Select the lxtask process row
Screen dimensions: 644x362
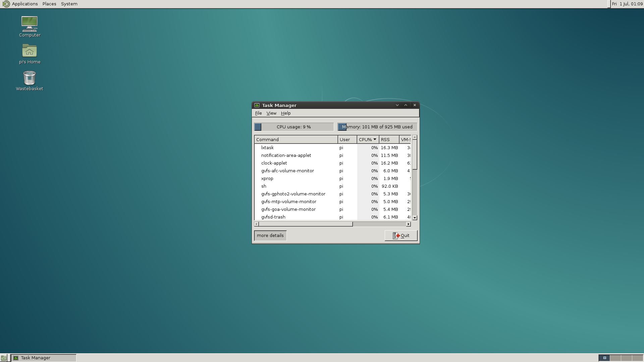(x=332, y=148)
